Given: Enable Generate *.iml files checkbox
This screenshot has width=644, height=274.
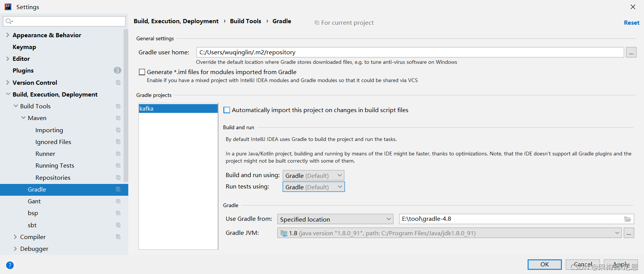Looking at the screenshot, I should [x=142, y=72].
